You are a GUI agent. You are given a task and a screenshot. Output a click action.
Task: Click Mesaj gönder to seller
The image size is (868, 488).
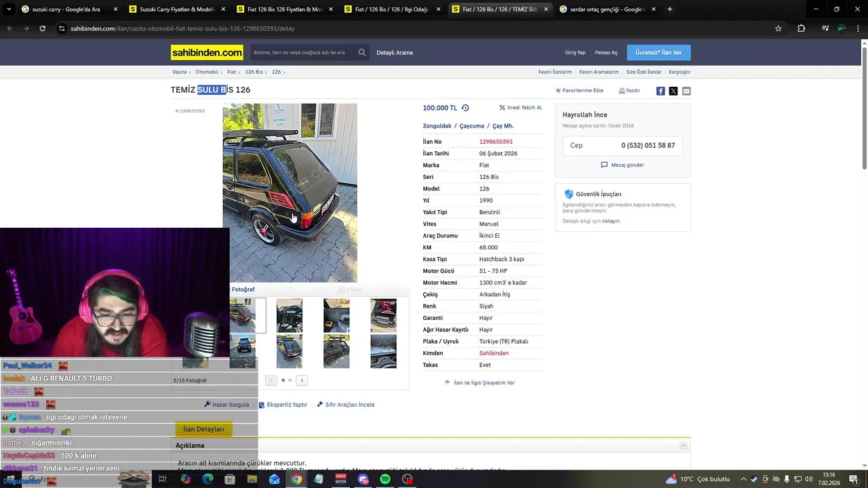pos(623,165)
